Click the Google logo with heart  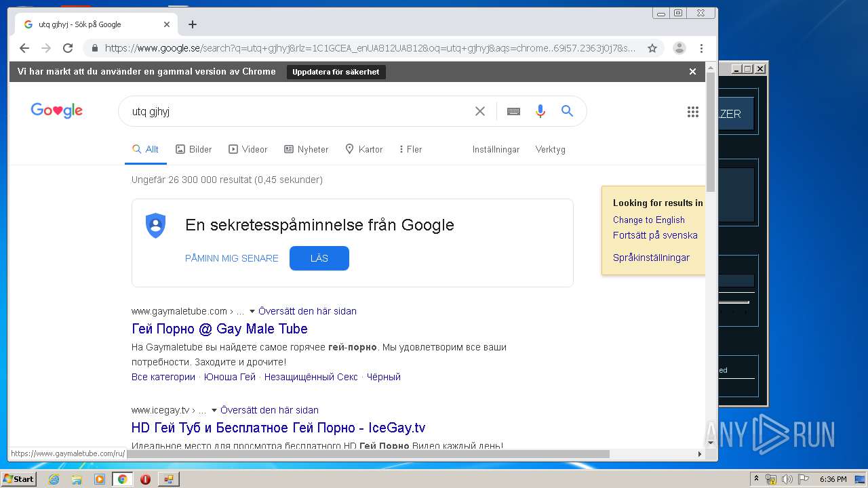coord(57,110)
